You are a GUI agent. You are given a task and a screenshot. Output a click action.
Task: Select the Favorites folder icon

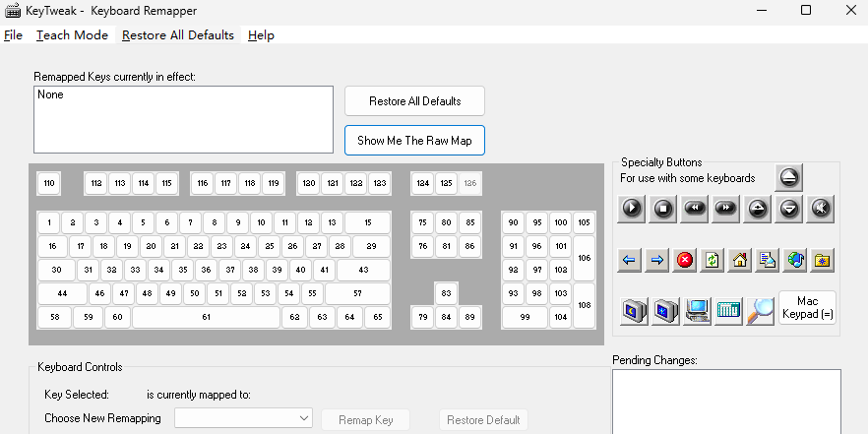tap(823, 260)
